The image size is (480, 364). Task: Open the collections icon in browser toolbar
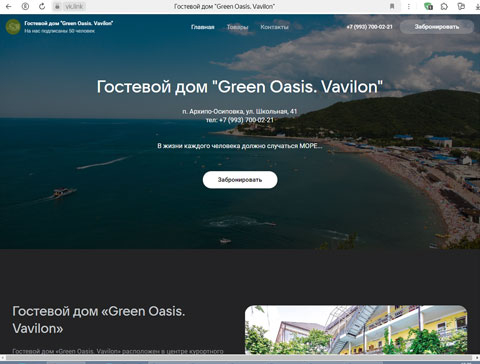click(461, 6)
